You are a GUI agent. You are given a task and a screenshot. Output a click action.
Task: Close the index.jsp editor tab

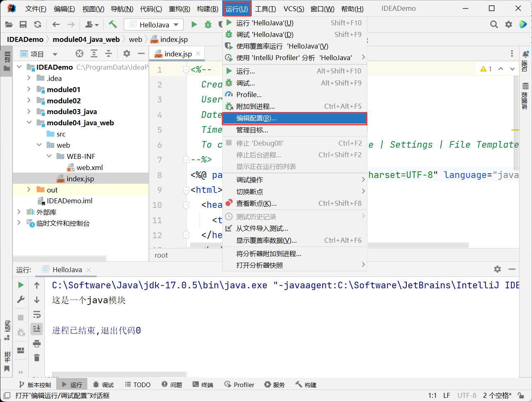point(198,54)
